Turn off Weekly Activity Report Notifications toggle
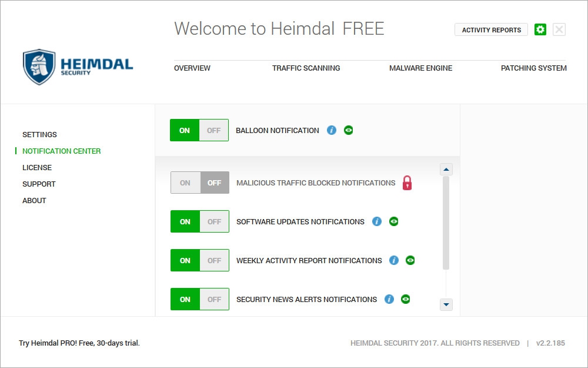The width and height of the screenshot is (588, 368). point(214,260)
